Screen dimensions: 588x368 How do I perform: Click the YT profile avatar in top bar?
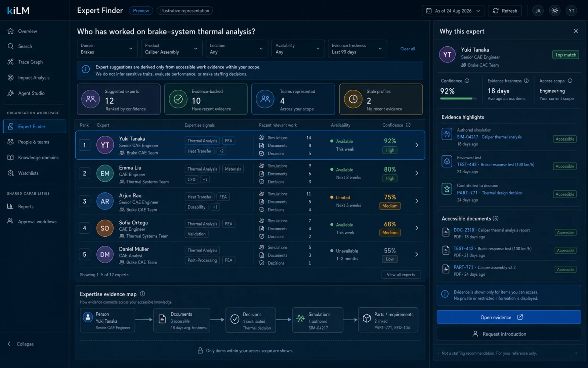[571, 11]
